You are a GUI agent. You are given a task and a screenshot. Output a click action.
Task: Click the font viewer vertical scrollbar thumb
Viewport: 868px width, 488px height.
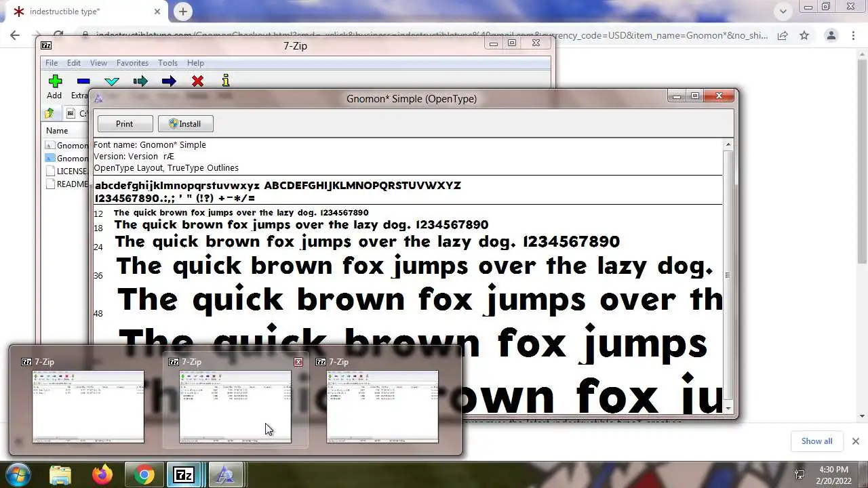click(x=728, y=274)
